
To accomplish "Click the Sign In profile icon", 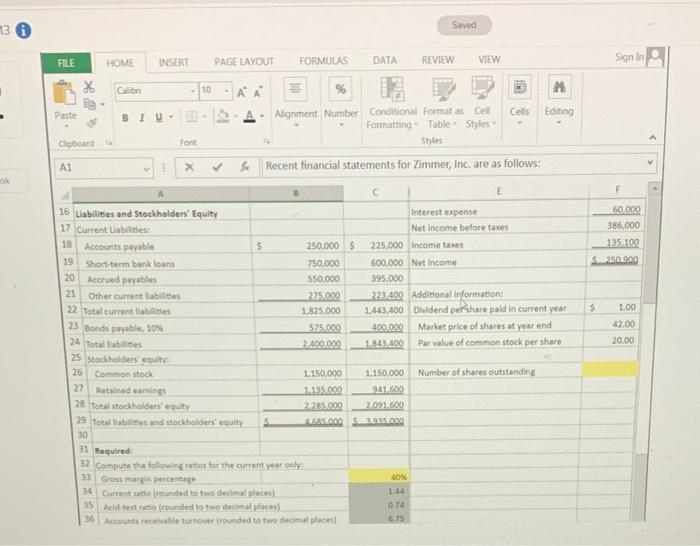I will [x=655, y=57].
